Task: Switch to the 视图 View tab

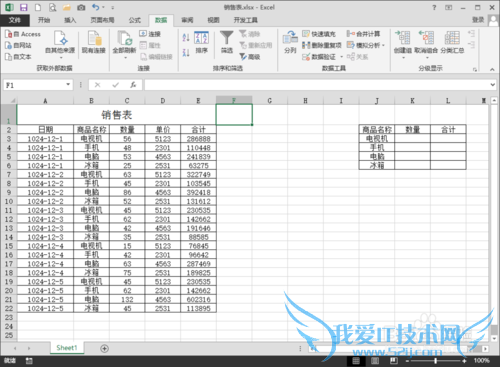Action: [x=213, y=20]
